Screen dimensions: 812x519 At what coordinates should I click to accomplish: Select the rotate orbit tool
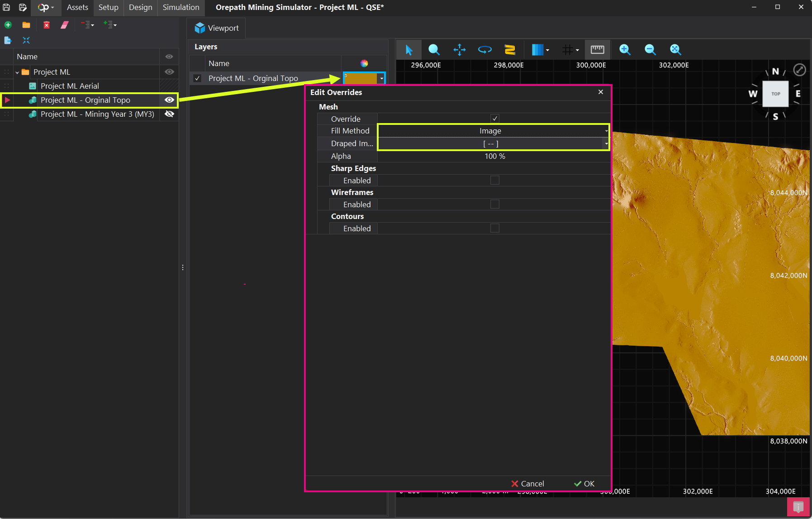pyautogui.click(x=485, y=49)
